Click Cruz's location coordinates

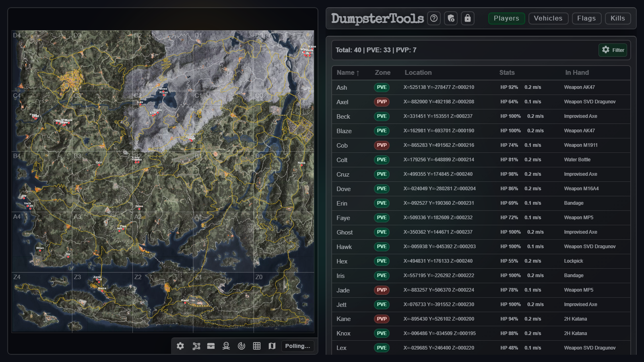[438, 174]
